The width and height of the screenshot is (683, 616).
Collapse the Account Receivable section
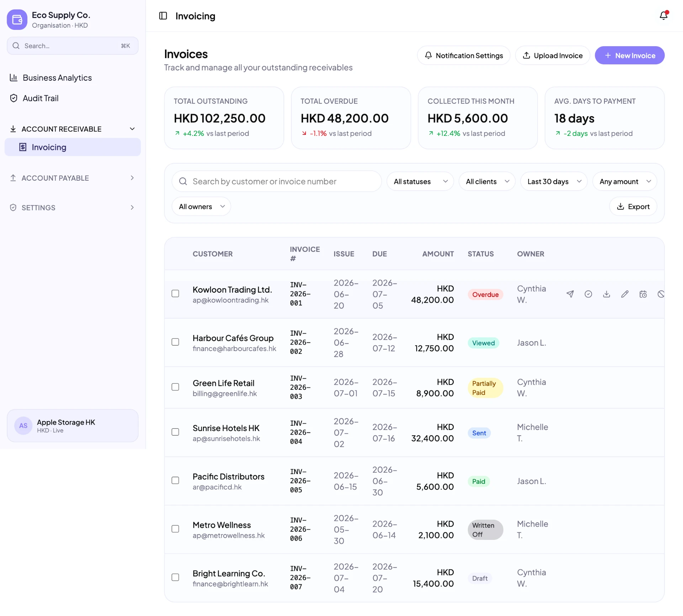[x=73, y=129]
